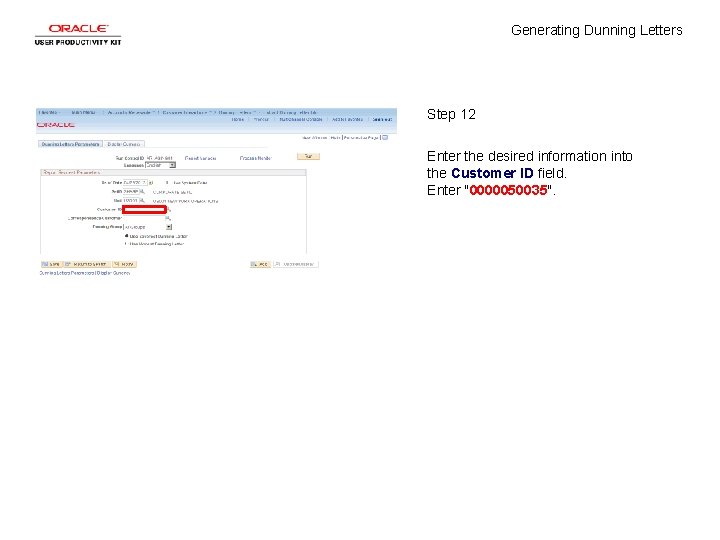Click the Save button
720x540 pixels.
[x=51, y=264]
